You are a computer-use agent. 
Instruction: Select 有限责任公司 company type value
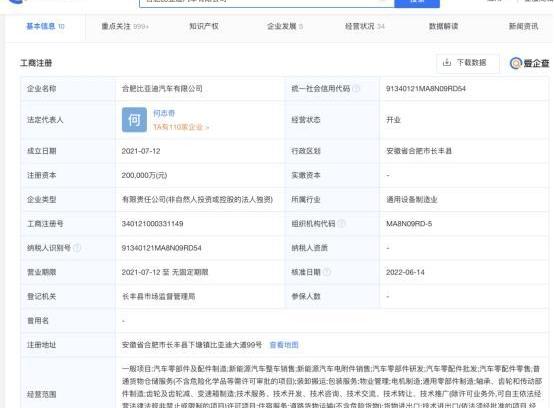click(x=197, y=200)
